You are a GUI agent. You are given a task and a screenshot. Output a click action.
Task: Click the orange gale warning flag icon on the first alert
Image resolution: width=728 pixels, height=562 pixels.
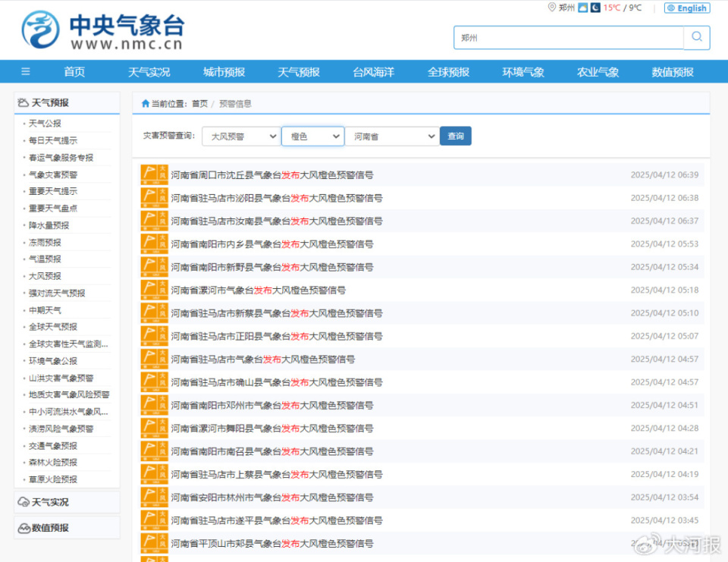pyautogui.click(x=153, y=174)
